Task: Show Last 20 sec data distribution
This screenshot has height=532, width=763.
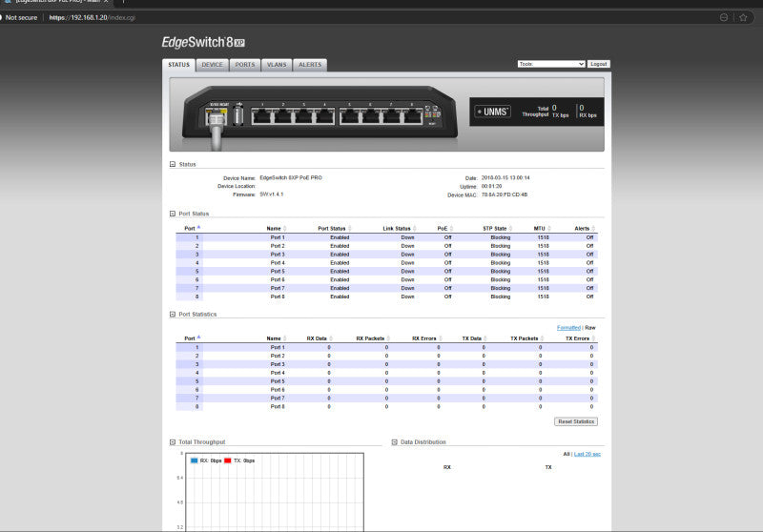Action: [x=588, y=454]
